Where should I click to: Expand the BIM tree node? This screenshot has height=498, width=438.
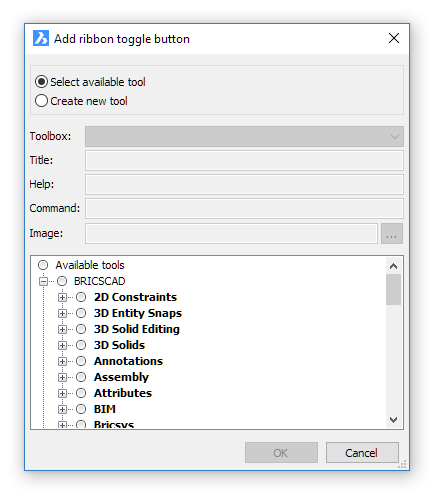(62, 409)
